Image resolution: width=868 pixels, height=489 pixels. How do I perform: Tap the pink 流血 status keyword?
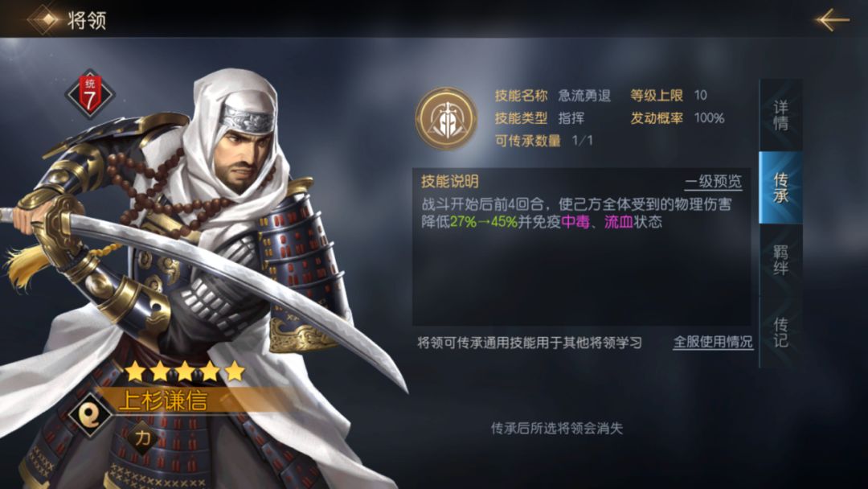pos(618,222)
